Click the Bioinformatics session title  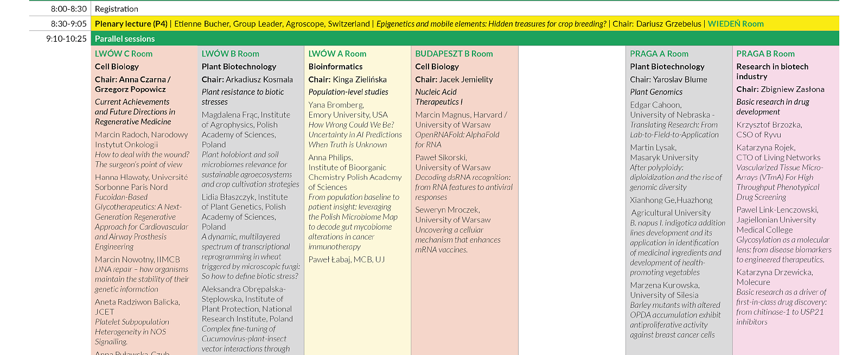[335, 67]
